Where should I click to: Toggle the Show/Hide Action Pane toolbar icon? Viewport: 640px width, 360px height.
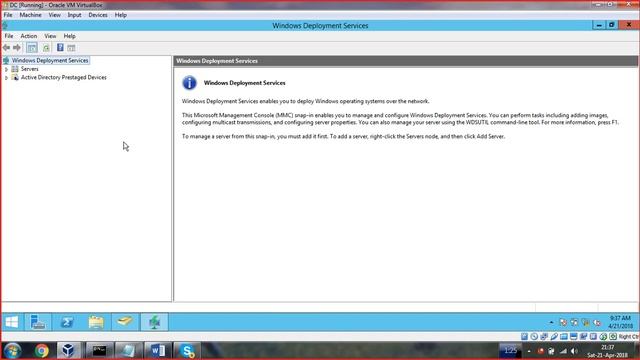[x=71, y=48]
